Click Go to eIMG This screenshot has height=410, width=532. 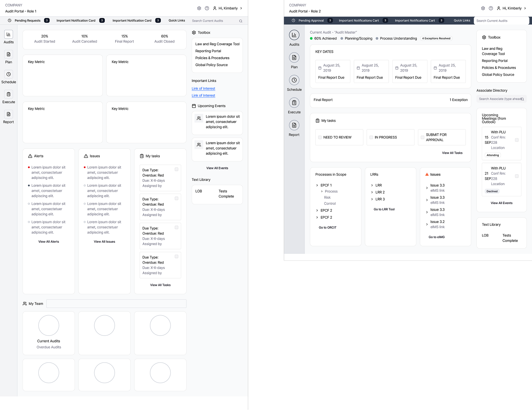(x=437, y=237)
